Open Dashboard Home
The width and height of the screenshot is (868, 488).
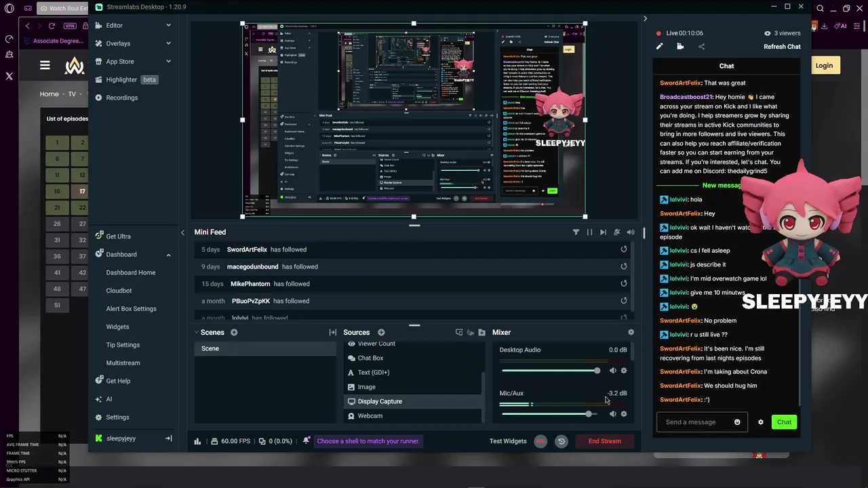(x=131, y=272)
